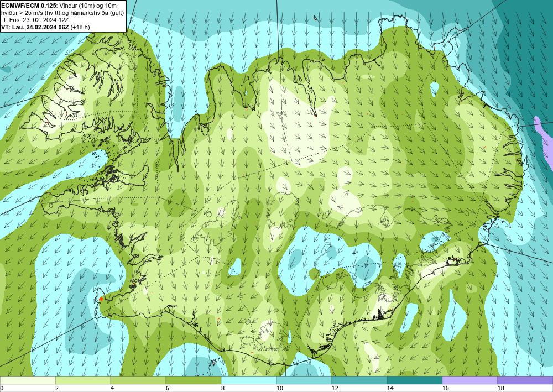Click the 10–12 m/s turquoise legend swatch

point(304,380)
